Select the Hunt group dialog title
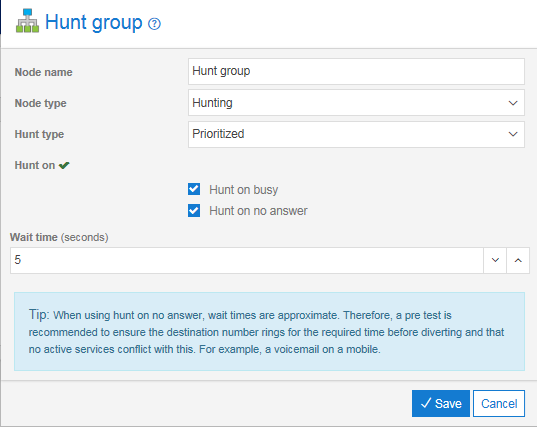 point(93,23)
